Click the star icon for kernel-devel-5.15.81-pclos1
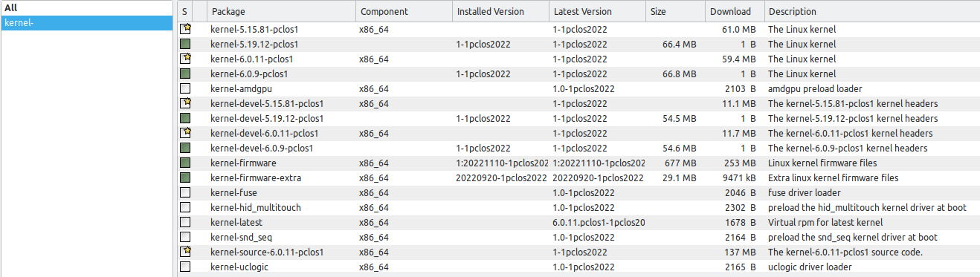The image size is (980, 277). 185,103
